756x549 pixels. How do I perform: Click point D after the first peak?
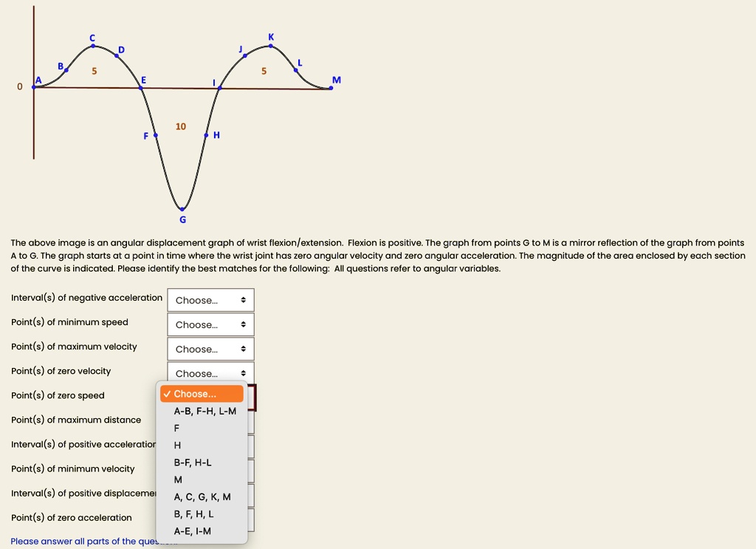117,55
